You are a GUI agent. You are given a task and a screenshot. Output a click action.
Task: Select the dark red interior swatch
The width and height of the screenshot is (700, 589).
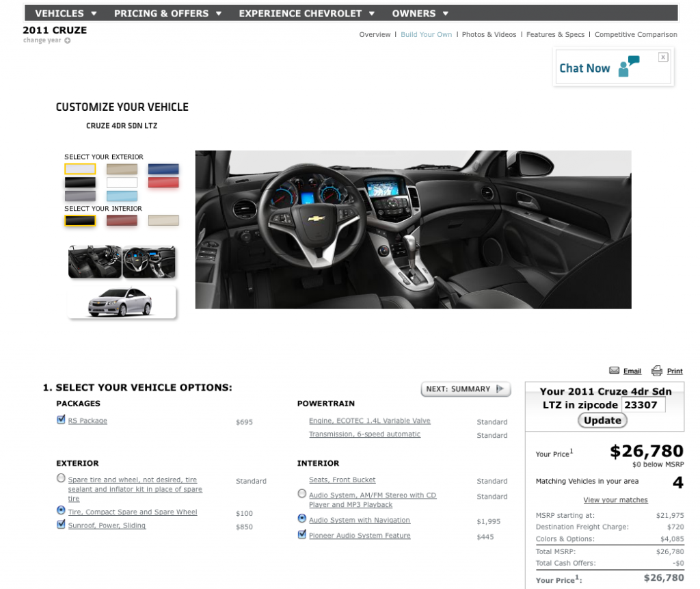pos(122,220)
